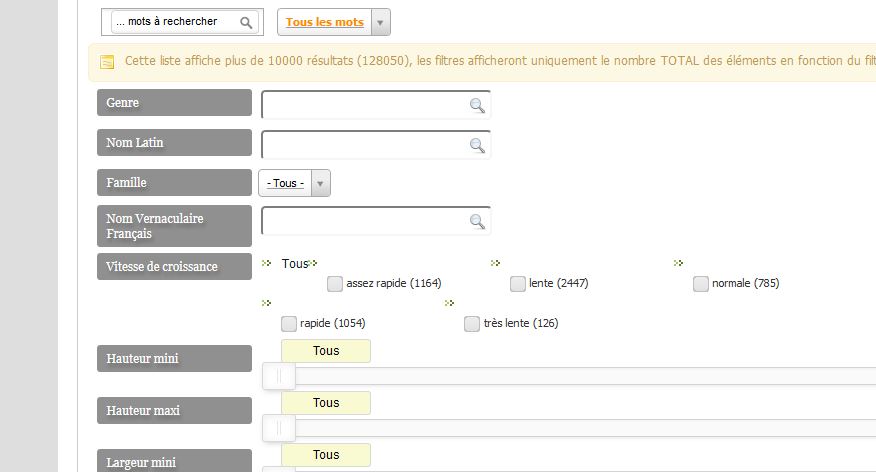Check the "assez rapide (1164)" checkbox

[335, 284]
